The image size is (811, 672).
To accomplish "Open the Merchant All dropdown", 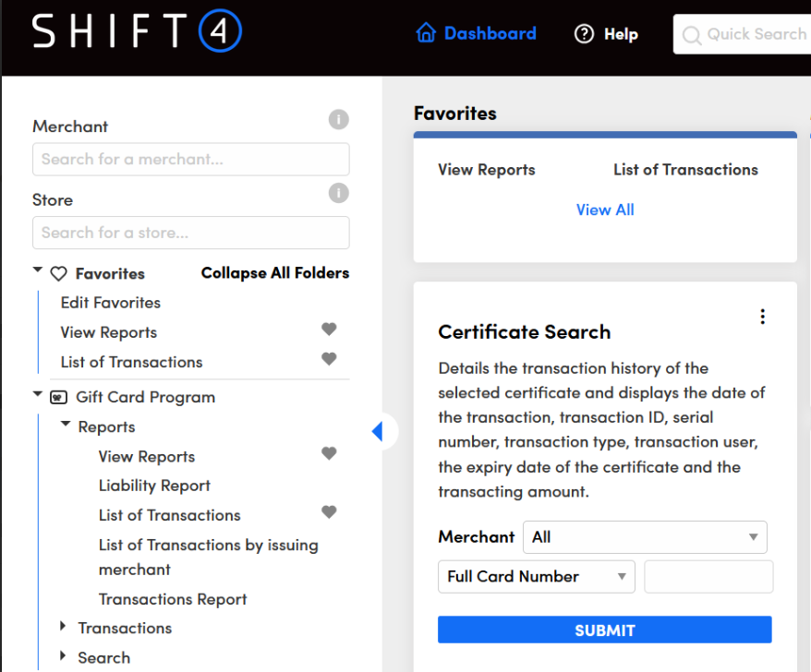I will coord(645,537).
